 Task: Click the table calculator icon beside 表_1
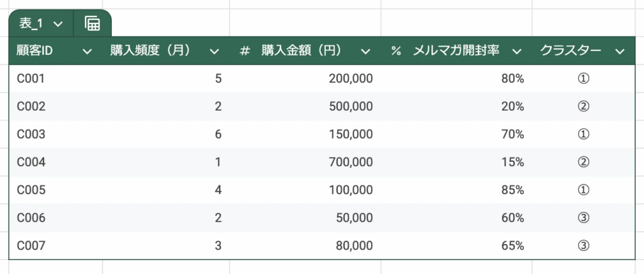pos(92,24)
